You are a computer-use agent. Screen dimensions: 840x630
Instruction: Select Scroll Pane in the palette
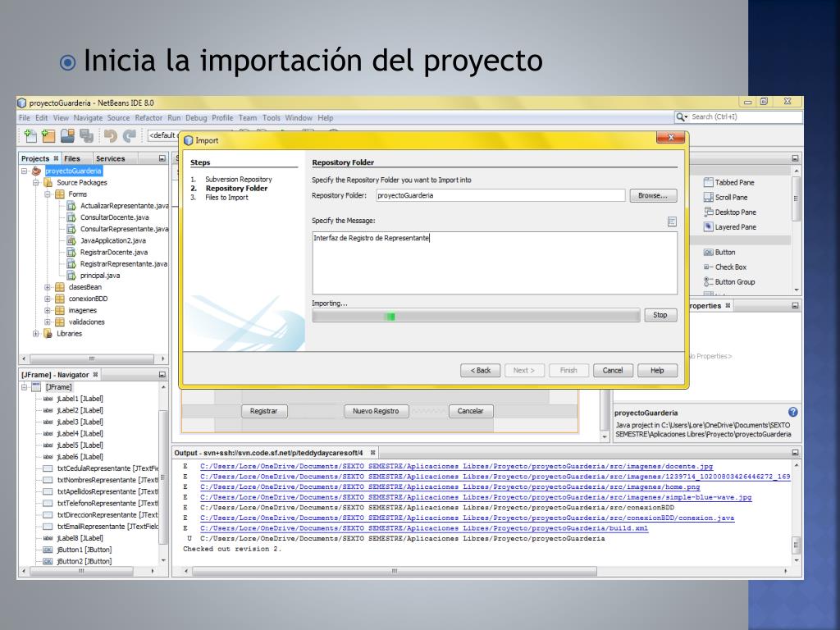[725, 197]
